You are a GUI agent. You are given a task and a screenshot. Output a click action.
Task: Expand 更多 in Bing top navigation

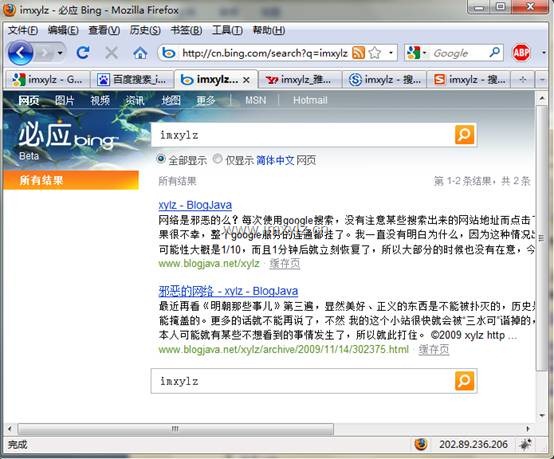tap(206, 101)
